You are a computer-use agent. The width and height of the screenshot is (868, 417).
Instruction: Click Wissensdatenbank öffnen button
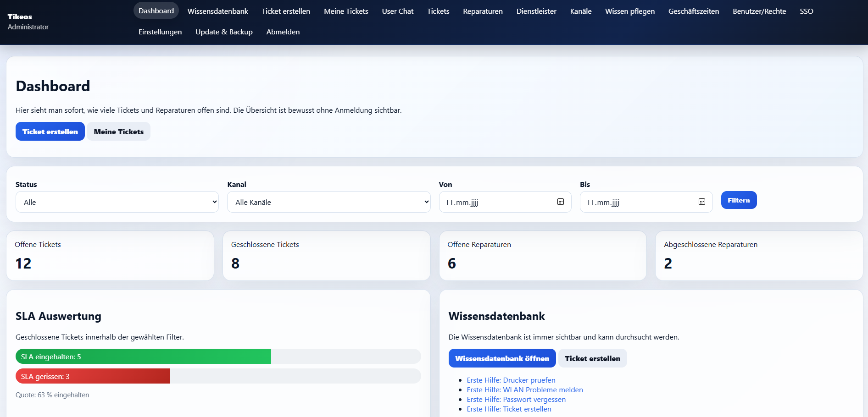[502, 358]
